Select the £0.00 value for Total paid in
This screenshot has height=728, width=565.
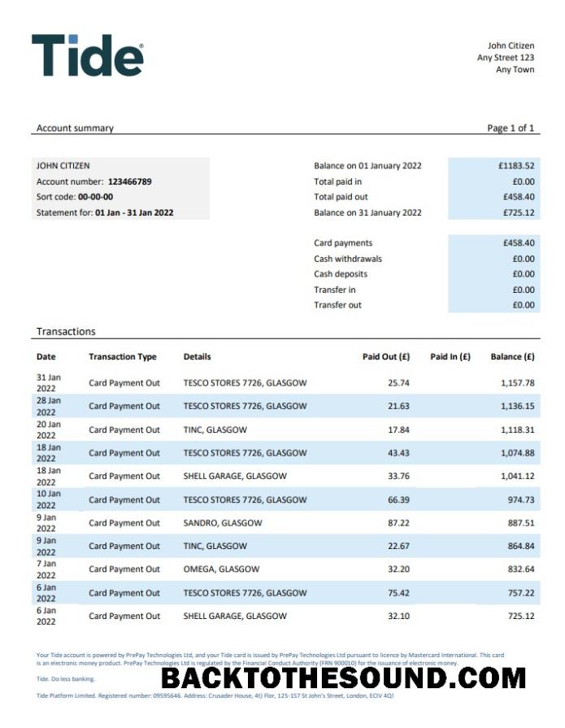(x=524, y=181)
